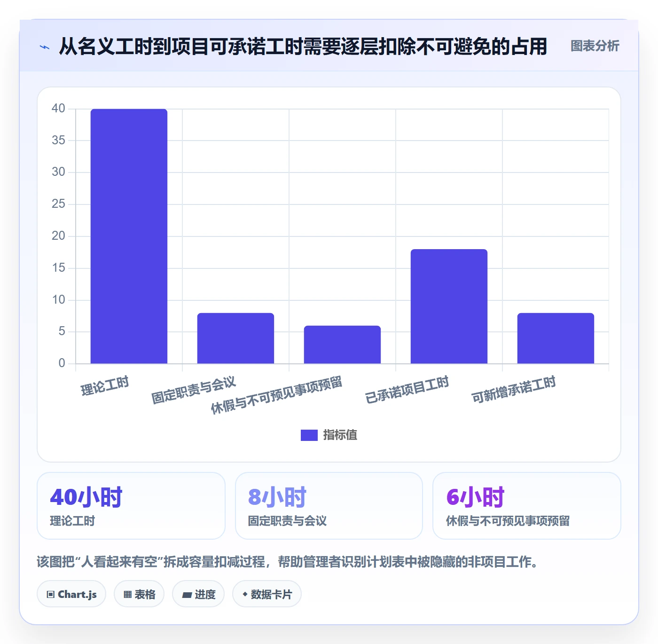Click the y-axis value 20
The width and height of the screenshot is (658, 644).
[x=58, y=236]
